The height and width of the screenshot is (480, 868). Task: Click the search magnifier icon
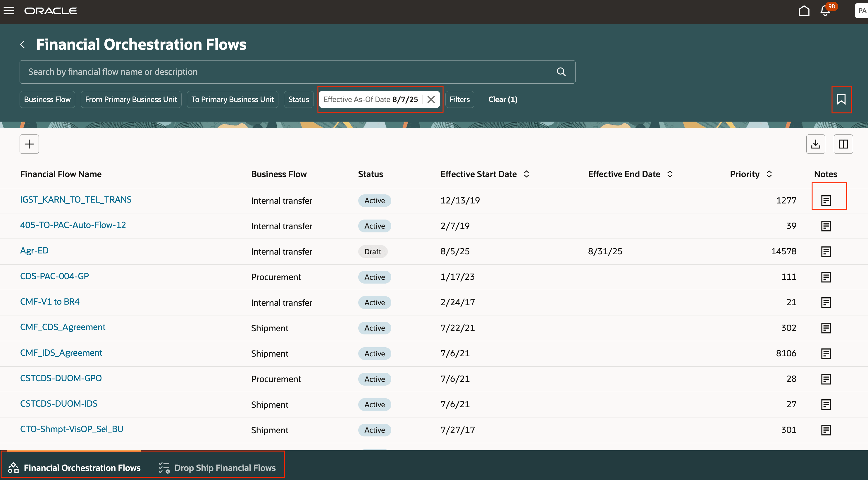[561, 72]
